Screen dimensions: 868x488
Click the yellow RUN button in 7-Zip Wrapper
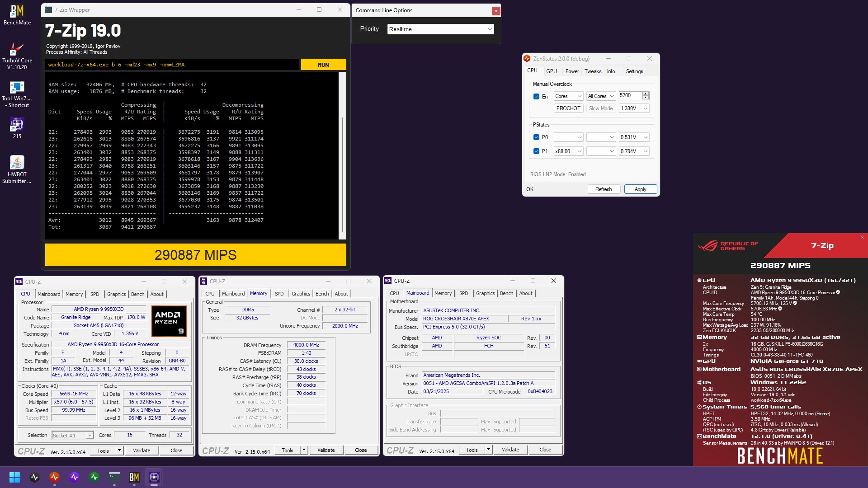click(323, 65)
